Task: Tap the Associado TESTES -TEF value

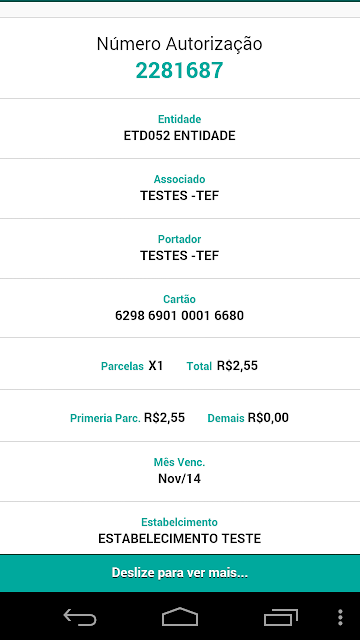Action: click(x=180, y=196)
